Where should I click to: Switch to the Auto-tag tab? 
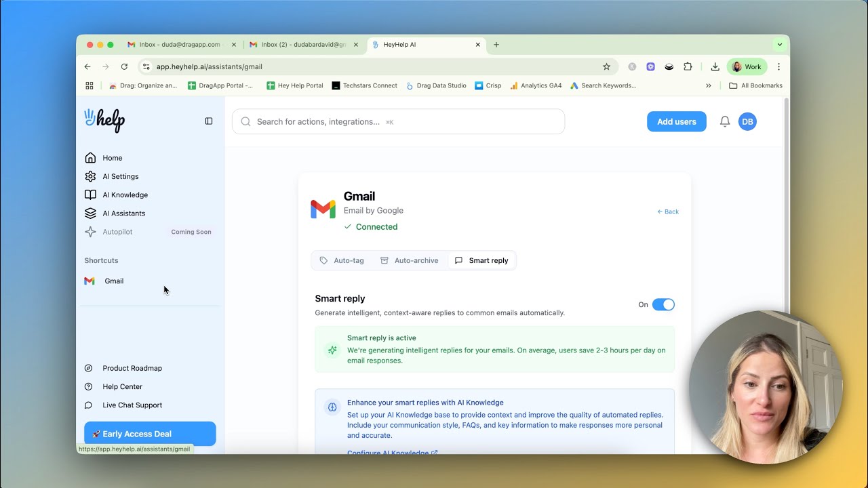[x=342, y=260]
